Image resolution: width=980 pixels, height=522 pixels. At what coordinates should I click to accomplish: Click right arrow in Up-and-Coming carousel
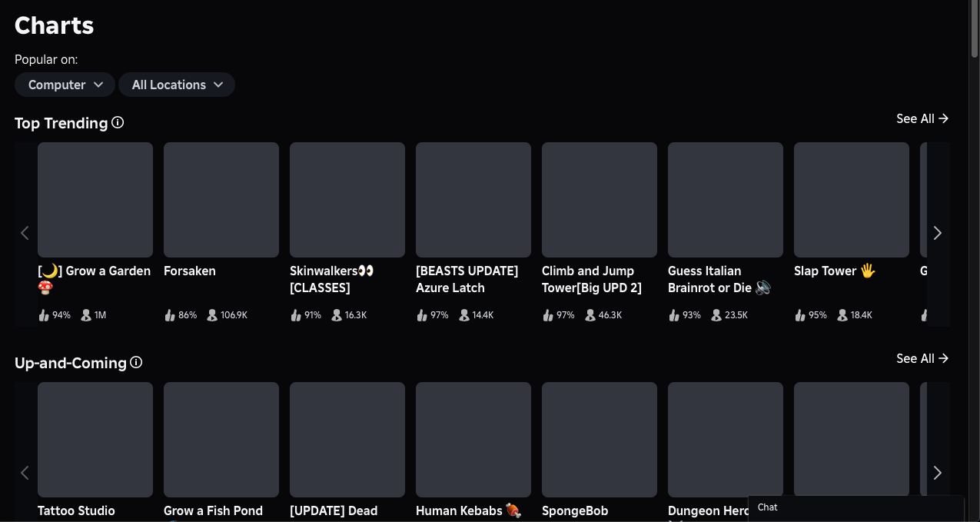pyautogui.click(x=937, y=473)
